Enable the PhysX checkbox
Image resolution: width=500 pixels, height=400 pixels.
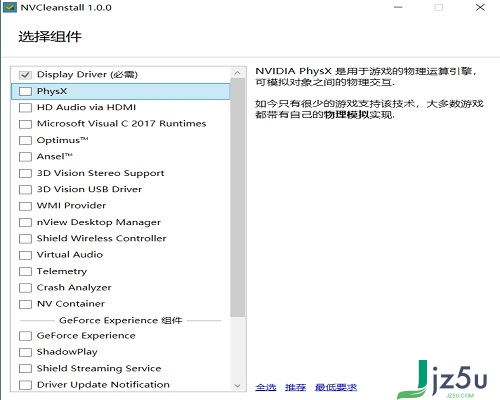(25, 91)
